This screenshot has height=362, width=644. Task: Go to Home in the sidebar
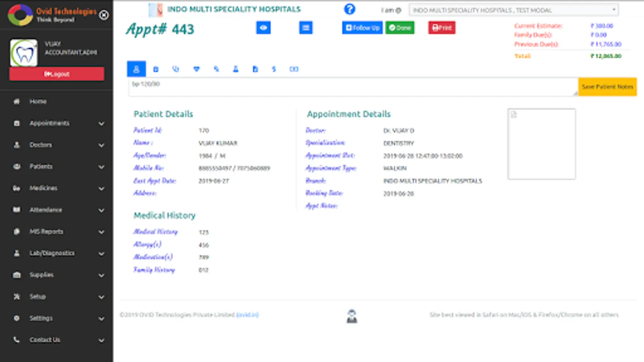tap(38, 101)
